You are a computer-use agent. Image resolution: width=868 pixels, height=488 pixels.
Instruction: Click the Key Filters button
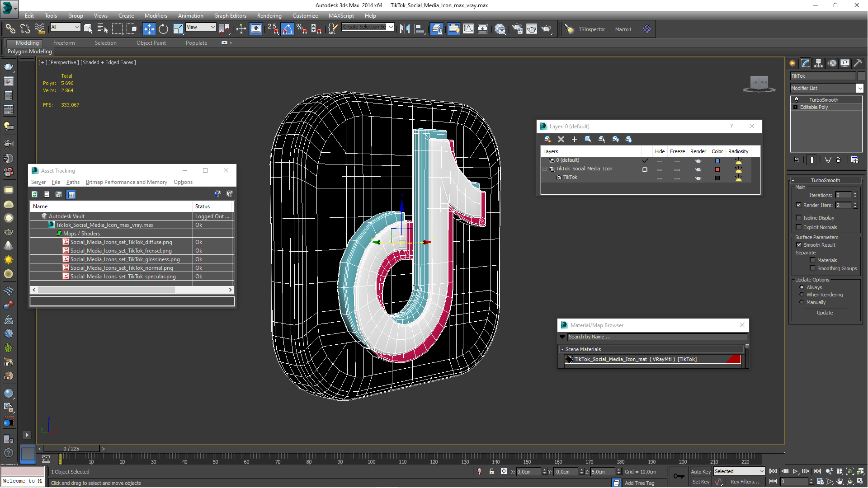[x=745, y=482]
